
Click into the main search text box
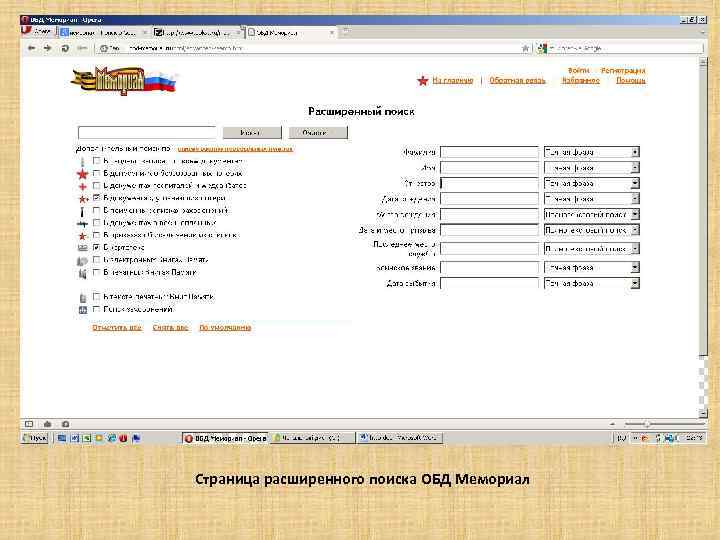pyautogui.click(x=147, y=133)
